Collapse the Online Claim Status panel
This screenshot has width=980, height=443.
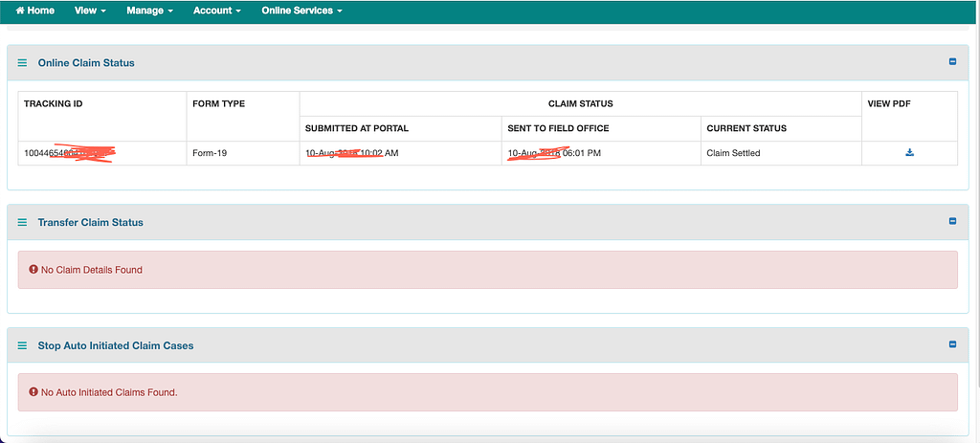click(952, 62)
